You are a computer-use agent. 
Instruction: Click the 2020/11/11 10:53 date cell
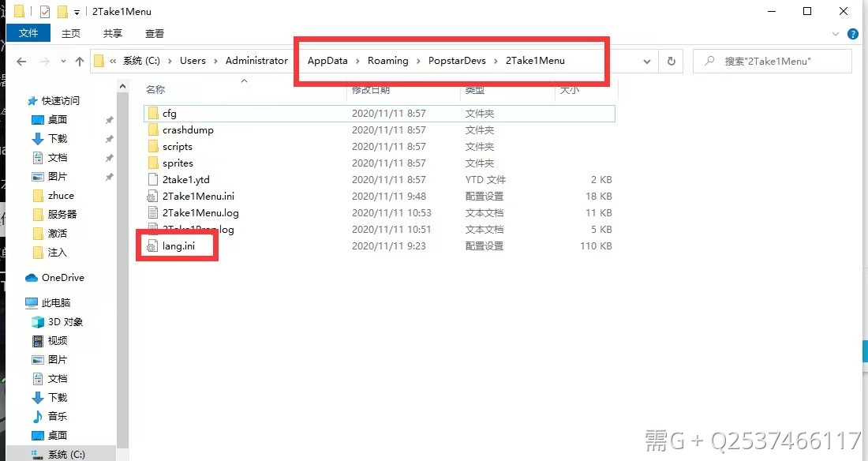[391, 213]
